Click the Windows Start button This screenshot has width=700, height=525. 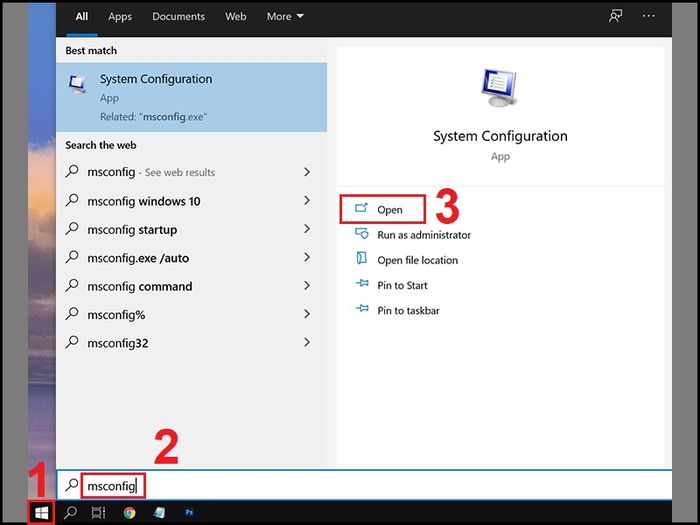(x=42, y=513)
